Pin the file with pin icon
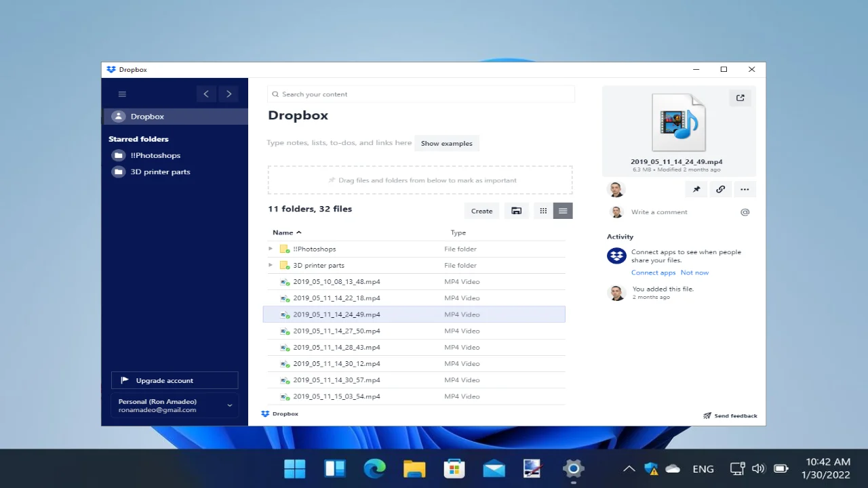Image resolution: width=868 pixels, height=488 pixels. 696,190
